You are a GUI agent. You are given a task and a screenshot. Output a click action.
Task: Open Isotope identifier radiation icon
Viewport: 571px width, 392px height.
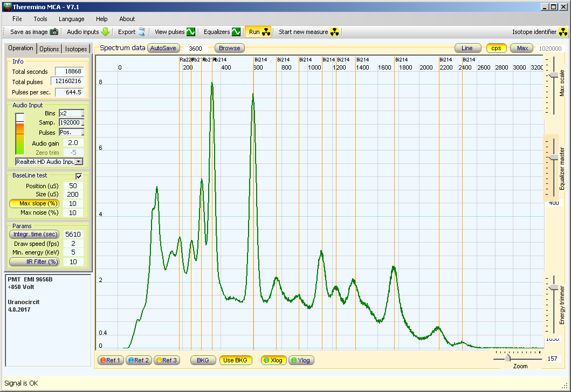pos(562,32)
